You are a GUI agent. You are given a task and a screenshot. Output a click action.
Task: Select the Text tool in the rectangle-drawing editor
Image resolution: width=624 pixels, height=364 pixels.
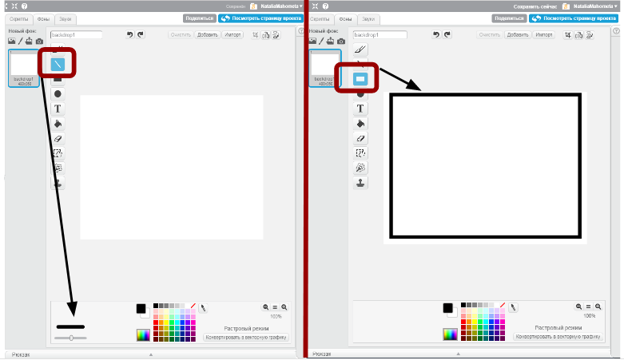(x=360, y=109)
